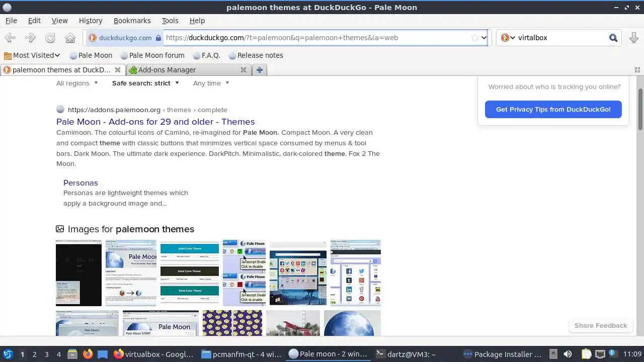
Task: Open the social icons new-tab image thumbnail
Action: coord(355,273)
